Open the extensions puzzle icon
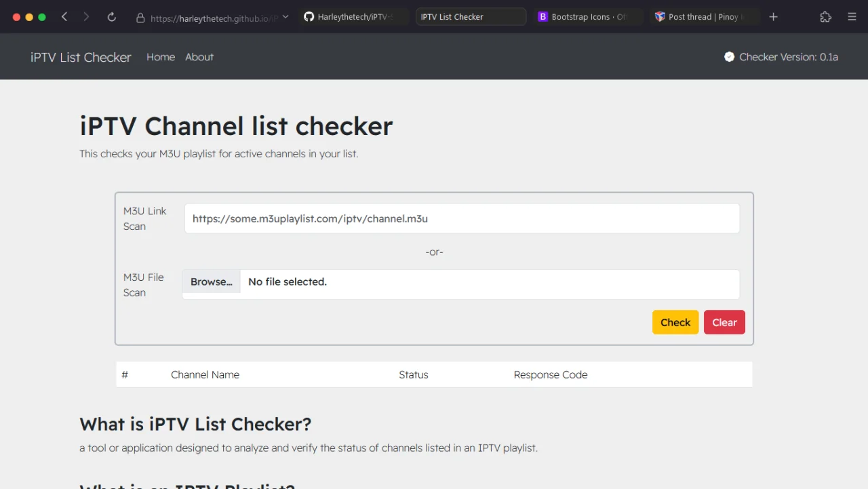Viewport: 868px width, 489px height. point(825,17)
